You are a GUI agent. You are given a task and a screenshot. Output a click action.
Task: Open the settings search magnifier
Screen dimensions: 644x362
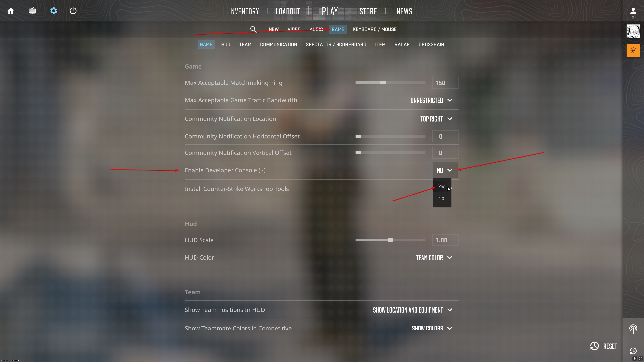[x=253, y=29]
